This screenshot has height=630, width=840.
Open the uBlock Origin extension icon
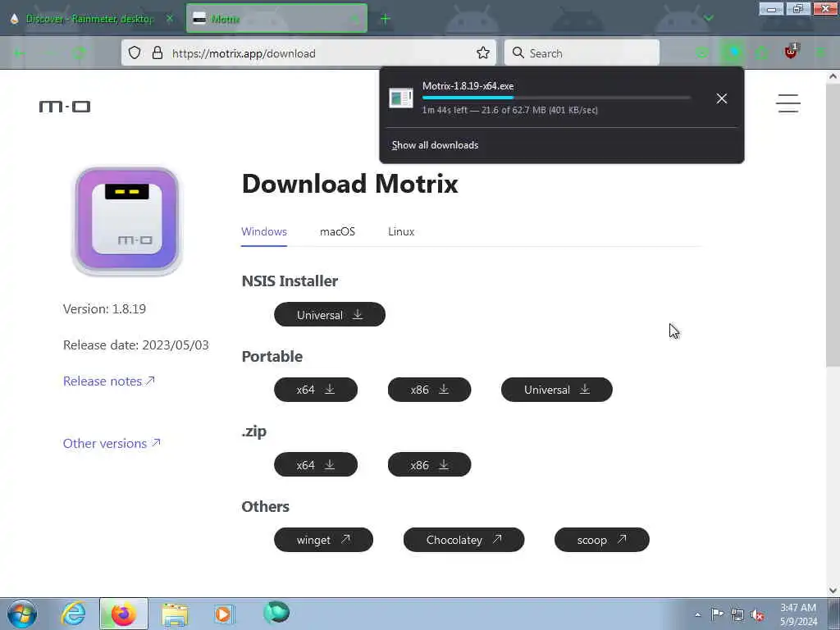(791, 52)
